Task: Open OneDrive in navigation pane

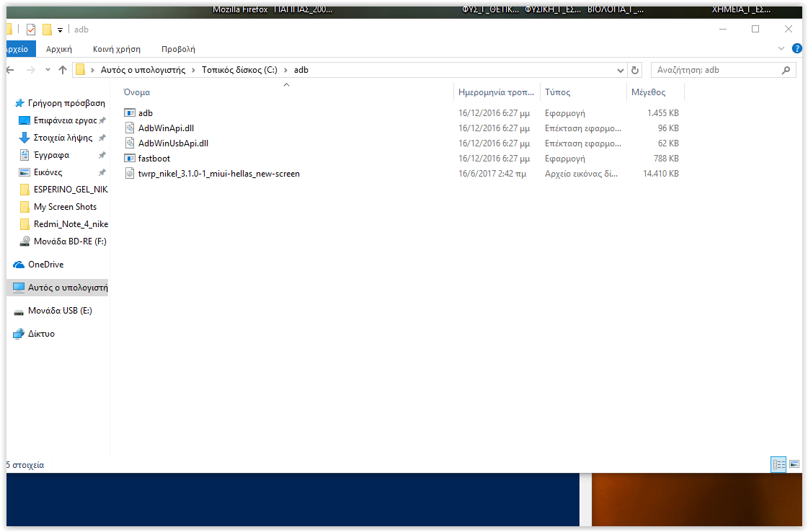Action: point(45,265)
